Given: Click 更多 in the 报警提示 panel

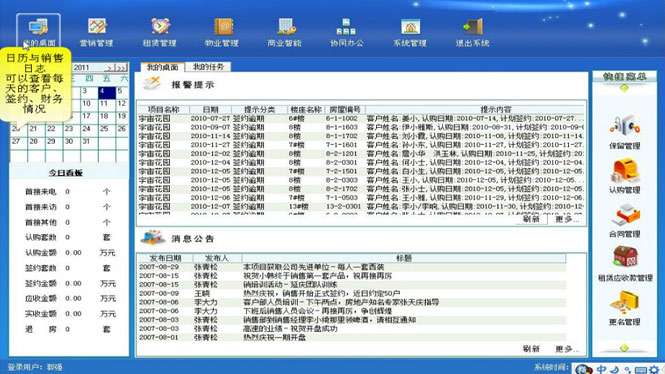Looking at the screenshot, I should point(567,219).
